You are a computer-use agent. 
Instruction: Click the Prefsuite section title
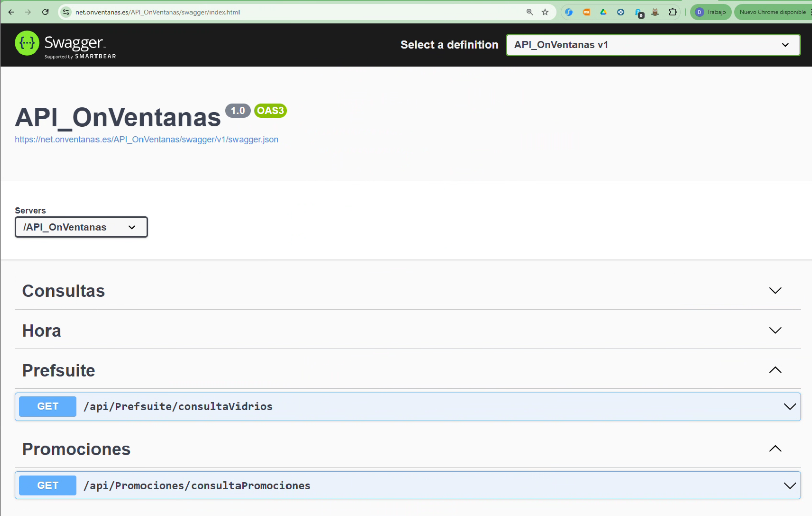[x=59, y=370]
